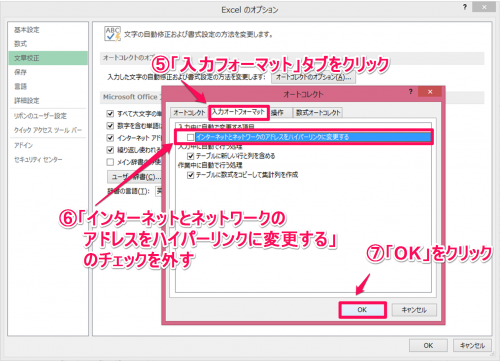Viewport: 500px width, 361px height.
Task: Toggle テーブルに数式をコピーして集計列を作成 checkbox
Action: pos(191,175)
